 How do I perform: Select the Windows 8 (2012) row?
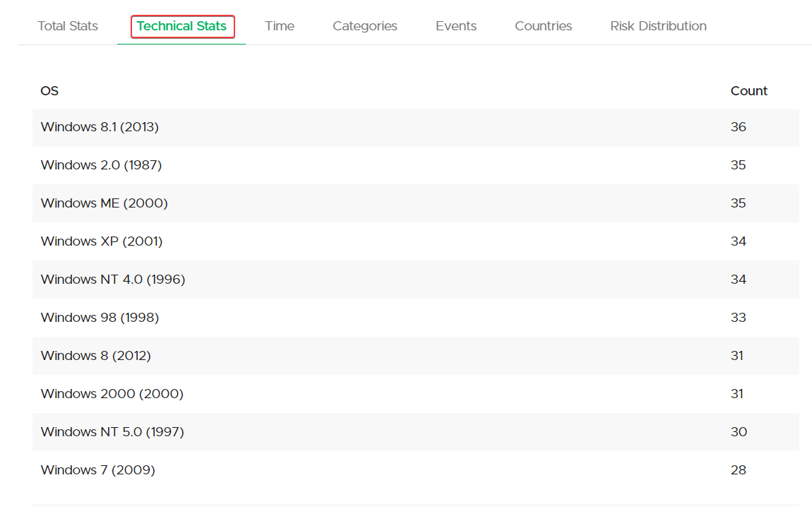(96, 356)
